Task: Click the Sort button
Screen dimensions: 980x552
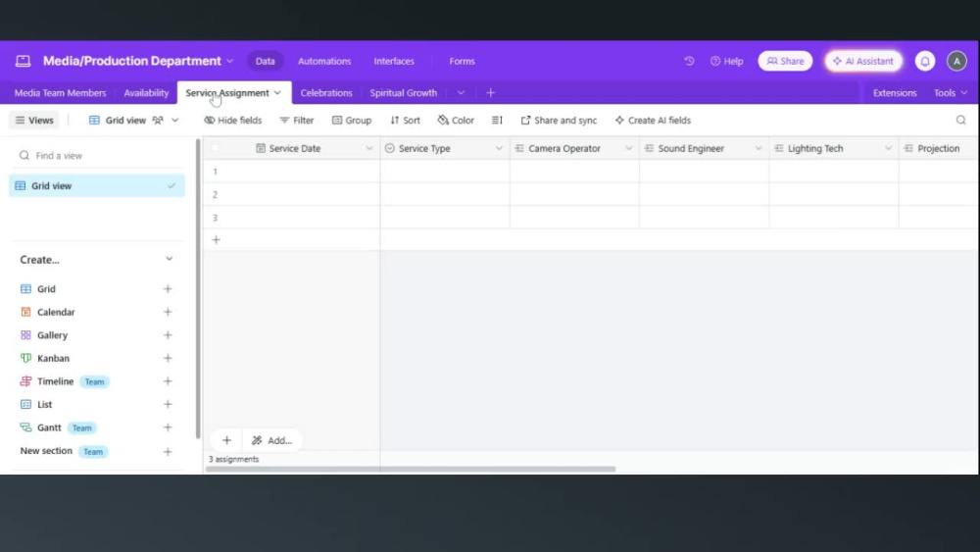Action: (x=405, y=120)
